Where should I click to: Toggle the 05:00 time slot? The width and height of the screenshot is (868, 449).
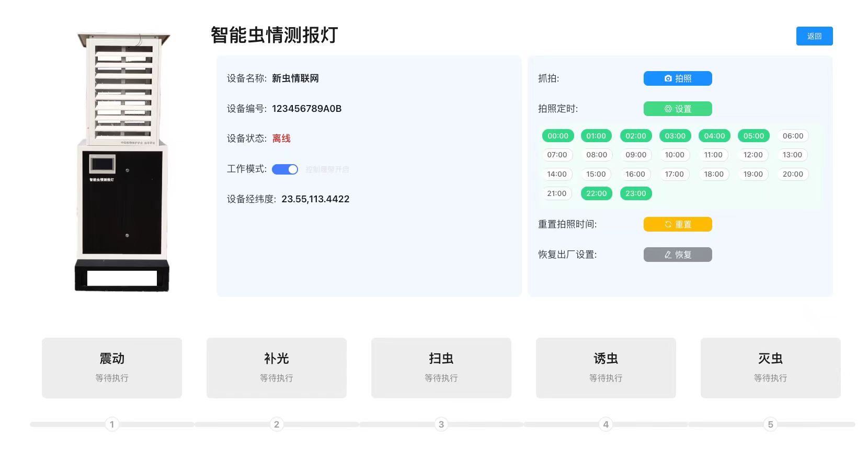(x=753, y=136)
